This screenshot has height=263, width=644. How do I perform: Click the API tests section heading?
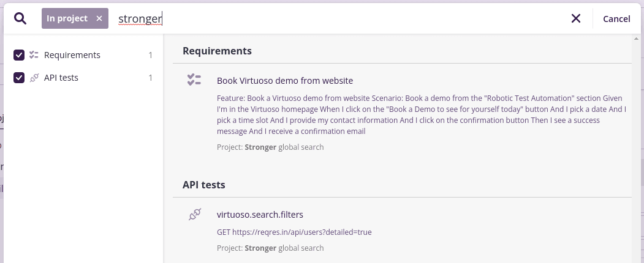click(x=203, y=185)
